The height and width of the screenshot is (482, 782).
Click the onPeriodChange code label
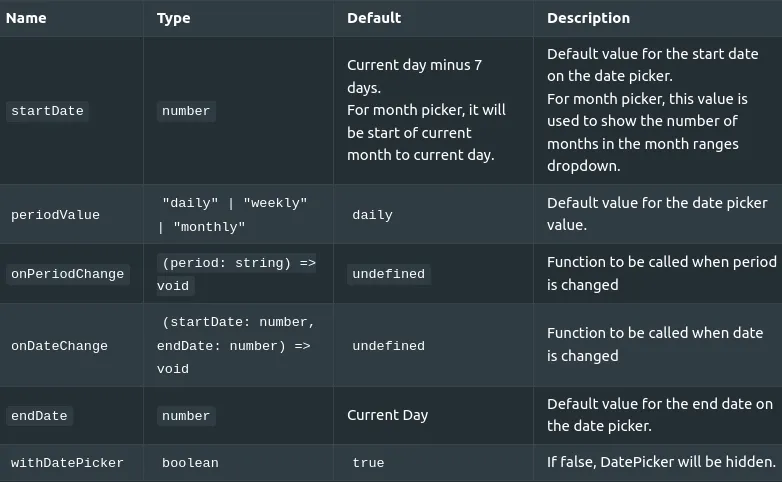(67, 274)
